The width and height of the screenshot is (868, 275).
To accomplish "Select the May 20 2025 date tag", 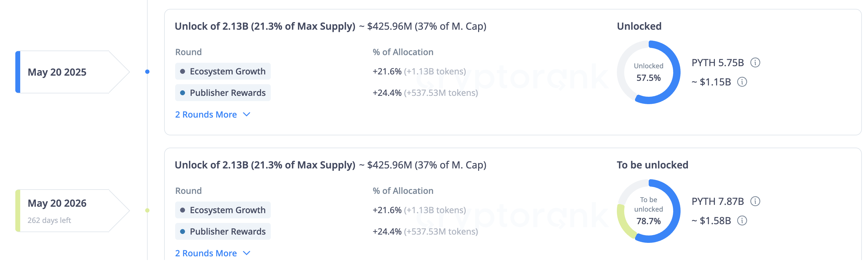I will [x=72, y=72].
